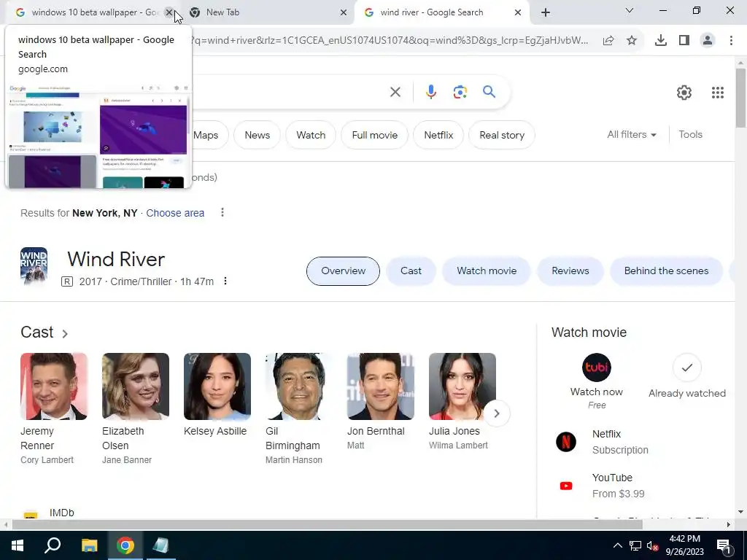Select the Real story filter chip

[502, 135]
